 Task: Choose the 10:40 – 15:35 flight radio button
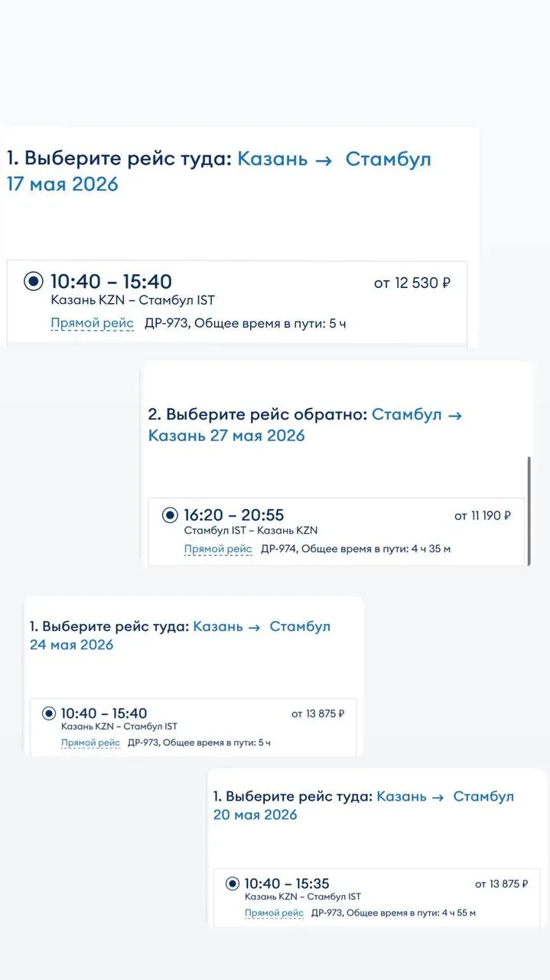(x=233, y=884)
